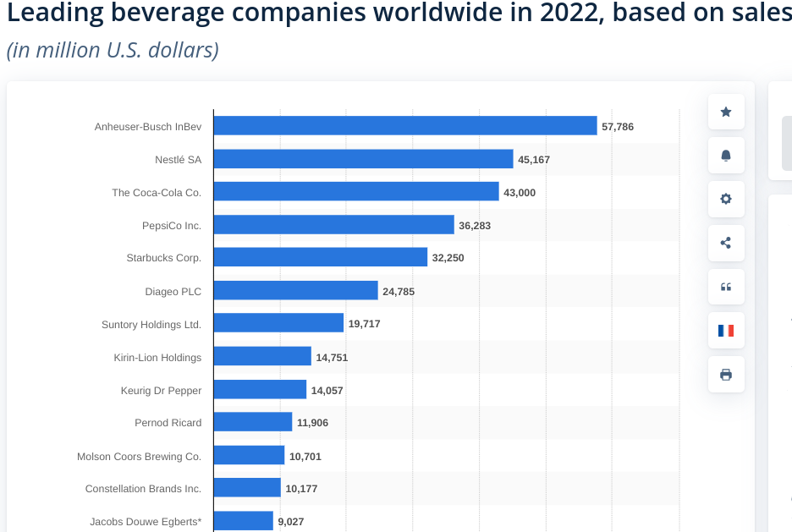792x532 pixels.
Task: Click the 'Jacobs Douwe Egberts*' label
Action: click(x=146, y=521)
